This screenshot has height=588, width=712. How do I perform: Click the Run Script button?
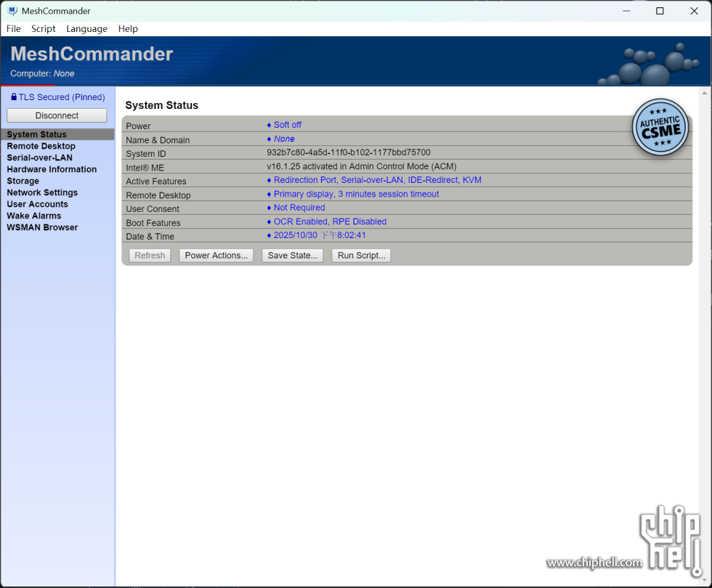(361, 256)
